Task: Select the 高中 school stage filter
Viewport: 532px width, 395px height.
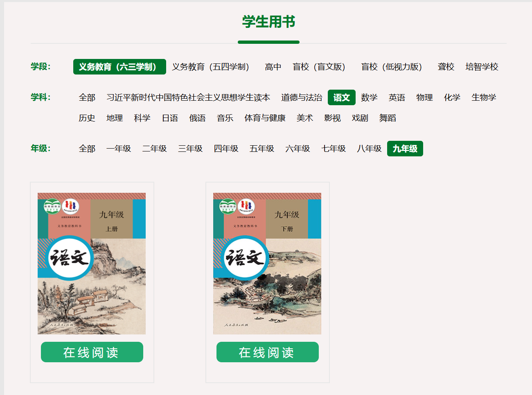Action: (273, 67)
